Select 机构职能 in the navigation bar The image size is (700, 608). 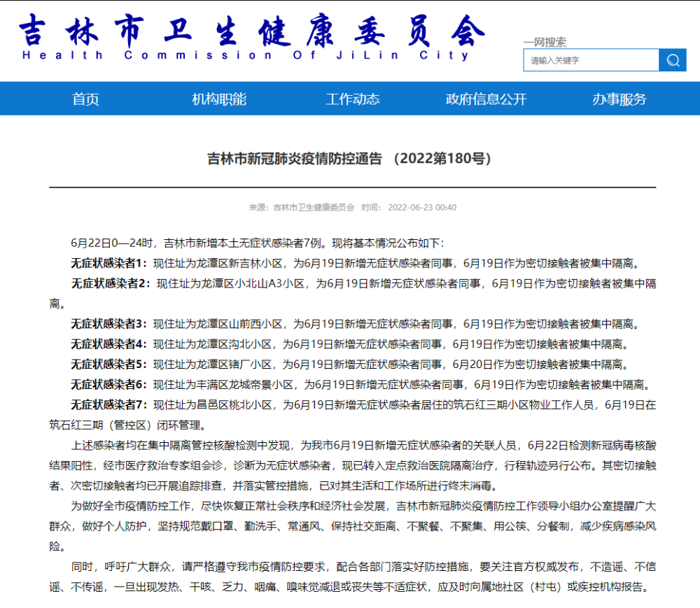pos(219,99)
